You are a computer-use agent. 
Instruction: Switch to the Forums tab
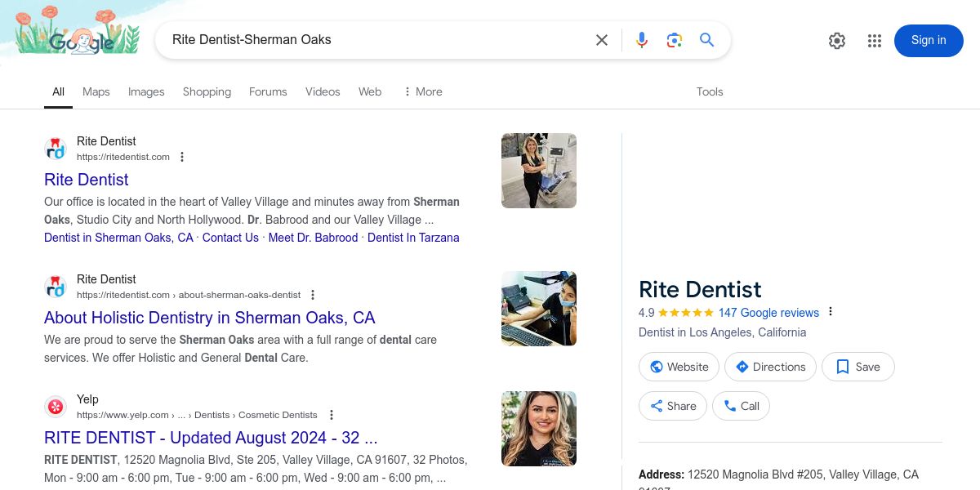268,91
